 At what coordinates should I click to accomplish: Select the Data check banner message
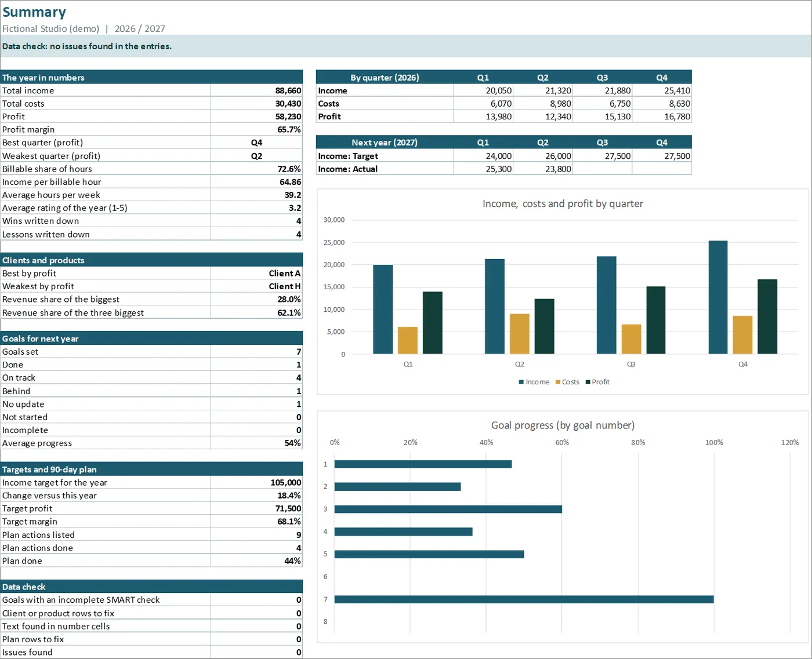click(87, 46)
